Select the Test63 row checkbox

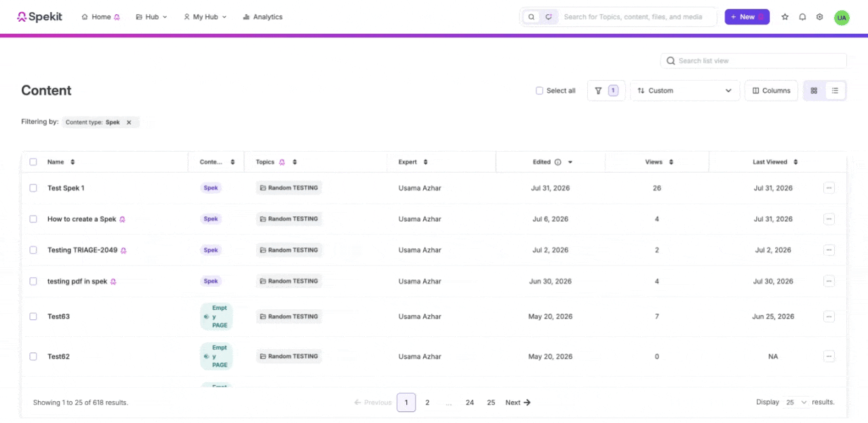click(33, 317)
